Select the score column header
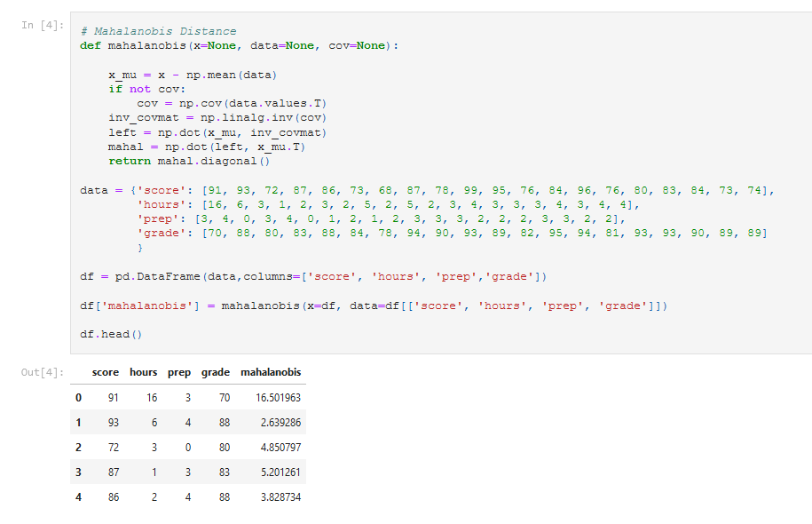 coord(105,372)
